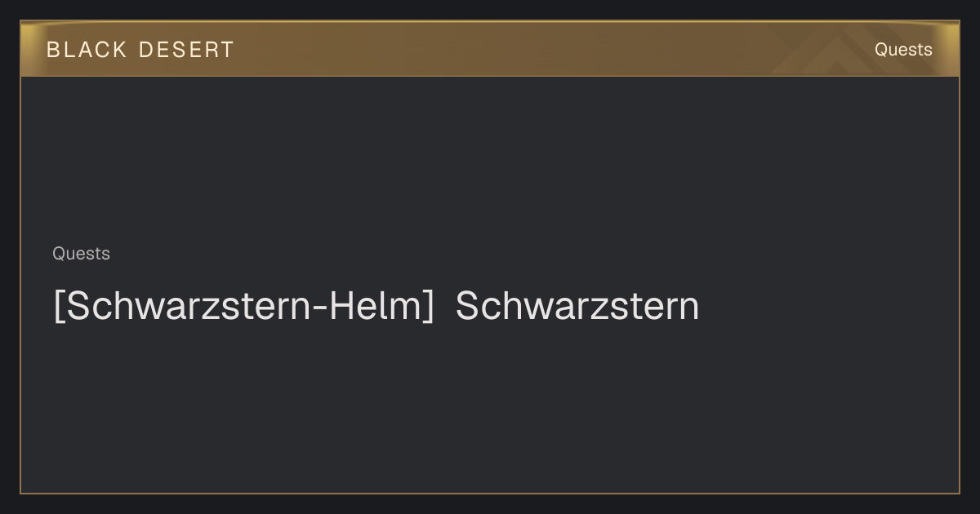Click the gold header banner's empty middle
This screenshot has height=514, width=980.
point(506,50)
